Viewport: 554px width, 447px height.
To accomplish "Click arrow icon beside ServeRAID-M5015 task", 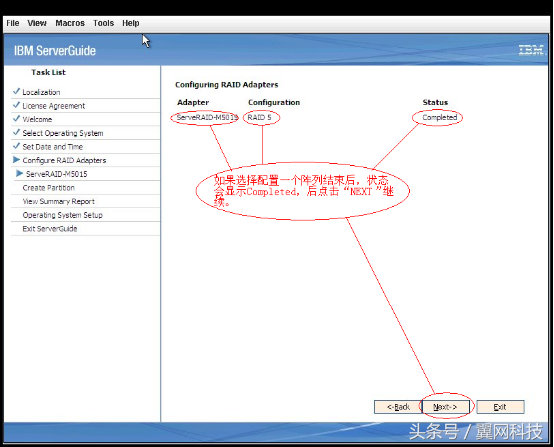I will coord(19,173).
